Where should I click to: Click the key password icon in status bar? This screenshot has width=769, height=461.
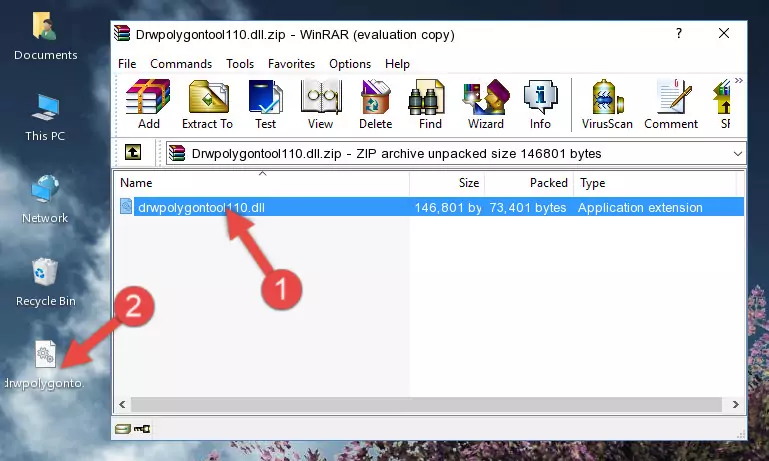[x=142, y=429]
